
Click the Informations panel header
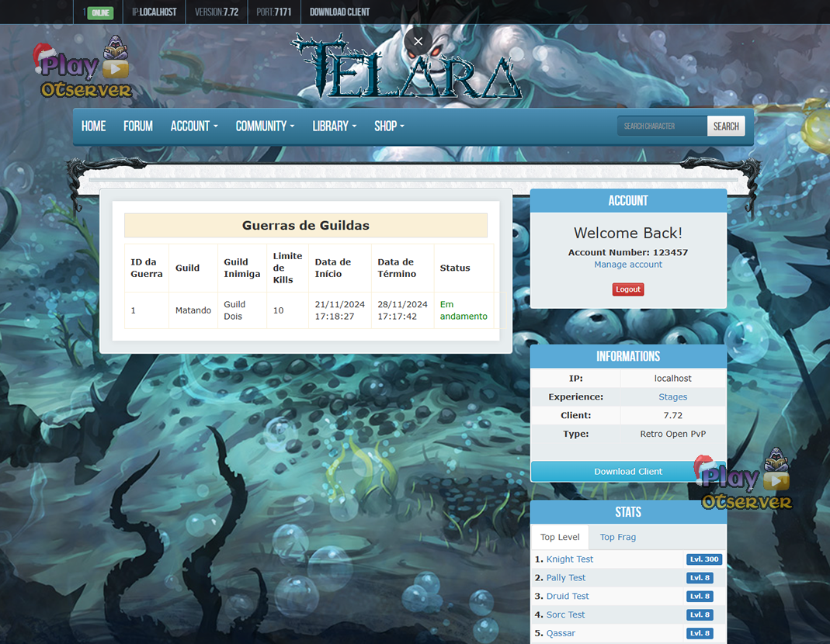628,356
